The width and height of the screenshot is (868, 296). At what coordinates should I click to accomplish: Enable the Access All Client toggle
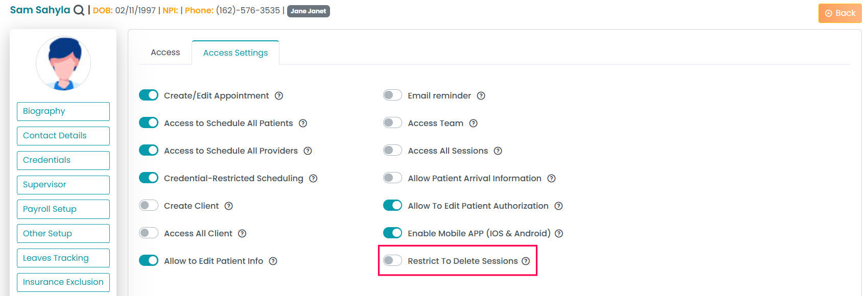click(x=149, y=233)
